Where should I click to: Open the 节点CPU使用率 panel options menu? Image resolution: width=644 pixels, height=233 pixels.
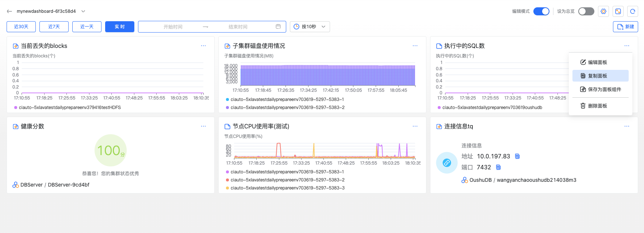click(x=415, y=126)
